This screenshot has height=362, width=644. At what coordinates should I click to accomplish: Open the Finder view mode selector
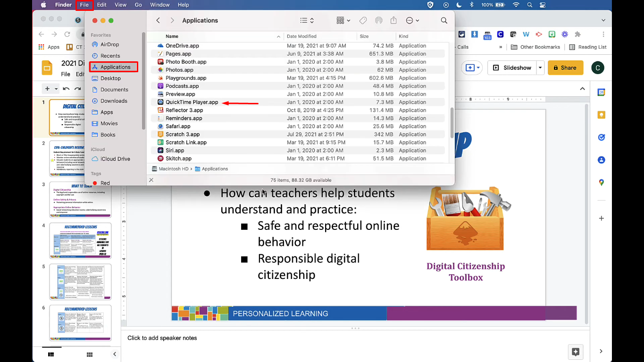(307, 20)
